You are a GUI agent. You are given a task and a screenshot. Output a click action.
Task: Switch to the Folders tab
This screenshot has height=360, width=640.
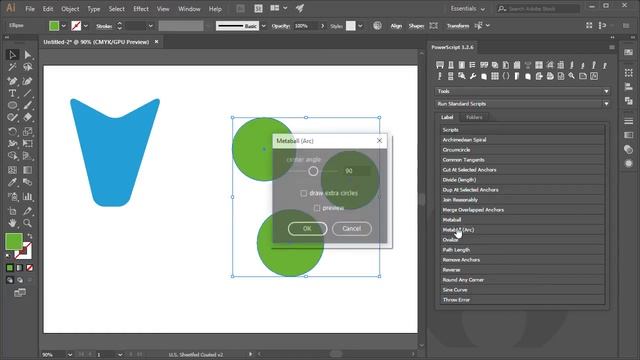474,117
